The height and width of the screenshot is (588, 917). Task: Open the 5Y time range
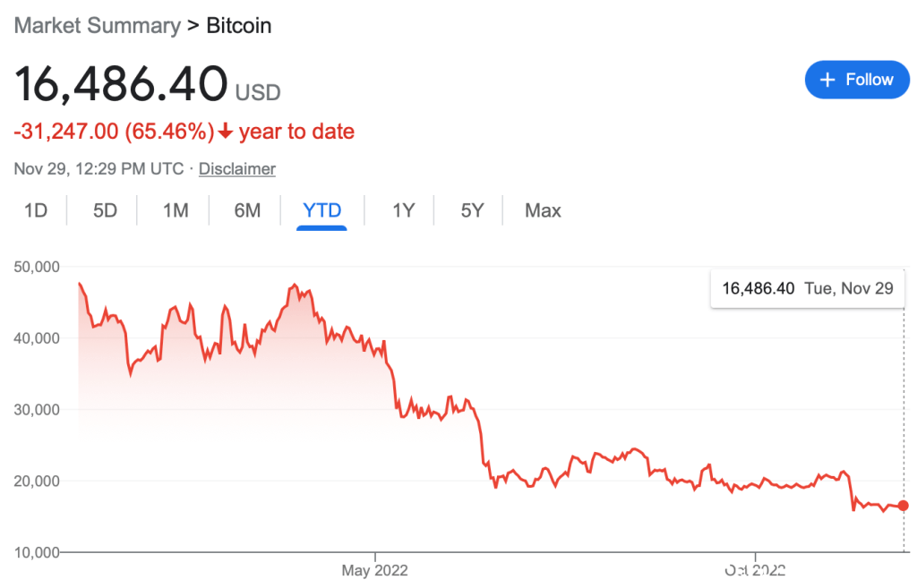click(472, 210)
